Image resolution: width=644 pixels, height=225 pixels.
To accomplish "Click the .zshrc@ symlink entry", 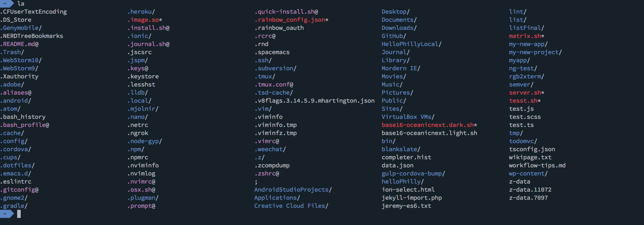I will (267, 173).
